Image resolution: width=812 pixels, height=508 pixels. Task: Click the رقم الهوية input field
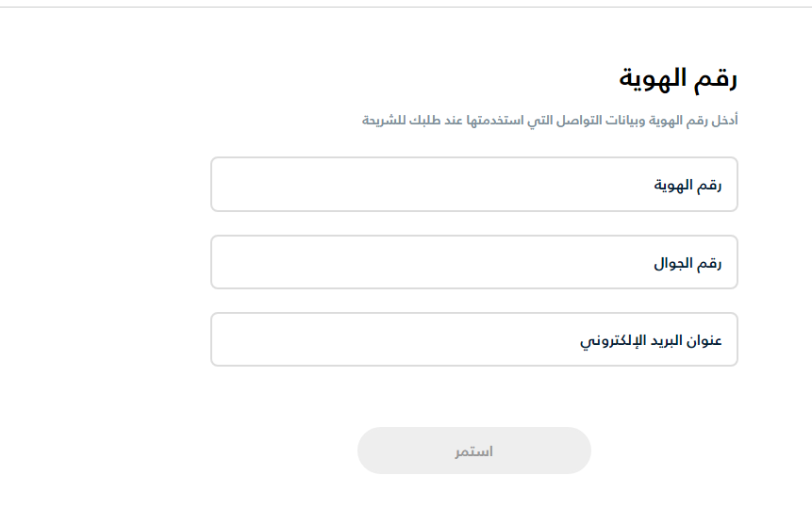tap(473, 185)
